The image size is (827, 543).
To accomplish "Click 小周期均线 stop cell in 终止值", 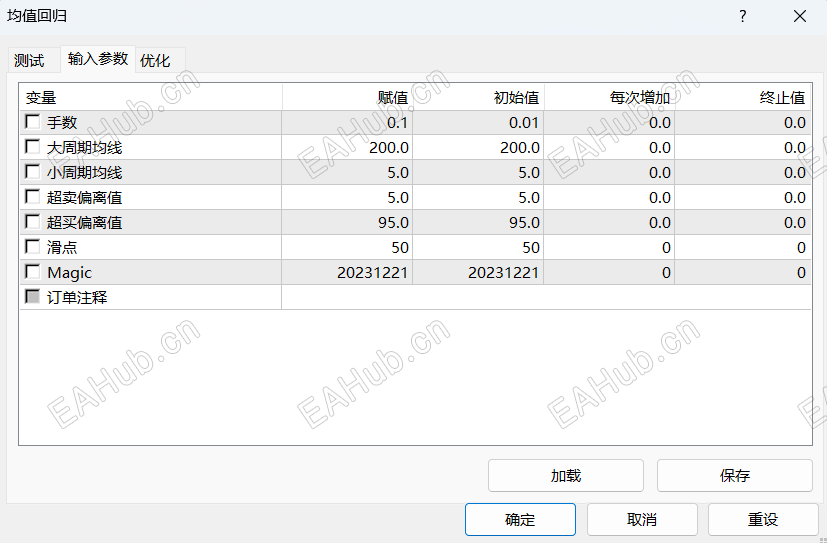I will pyautogui.click(x=743, y=172).
